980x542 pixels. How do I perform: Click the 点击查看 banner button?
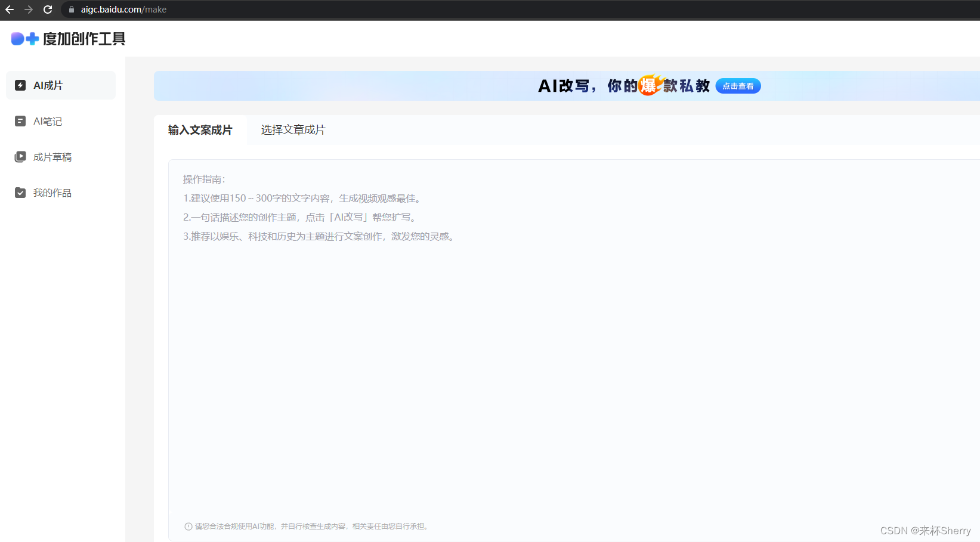(x=738, y=86)
